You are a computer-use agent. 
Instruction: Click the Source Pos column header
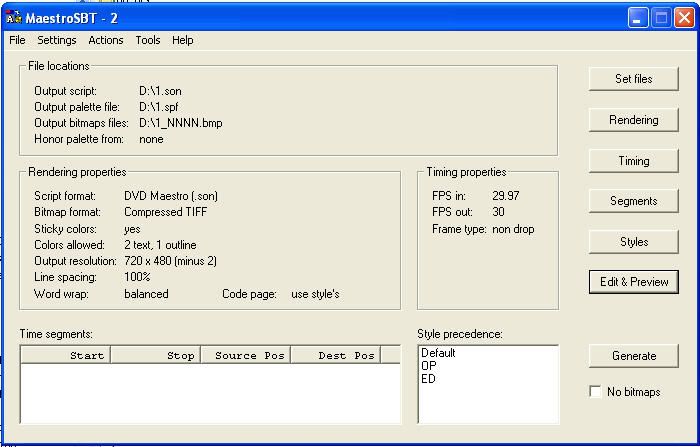(246, 355)
